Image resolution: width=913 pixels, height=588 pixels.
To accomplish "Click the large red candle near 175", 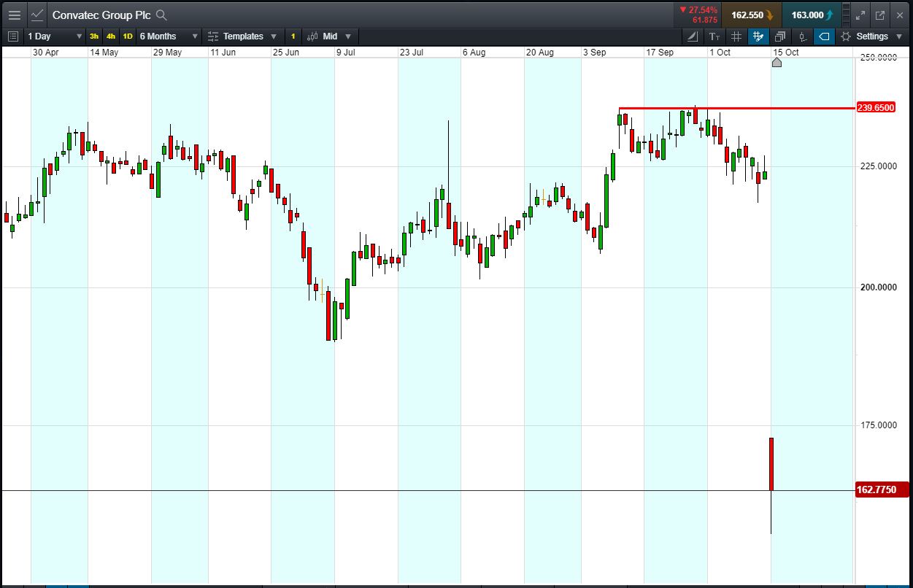I will (x=771, y=464).
